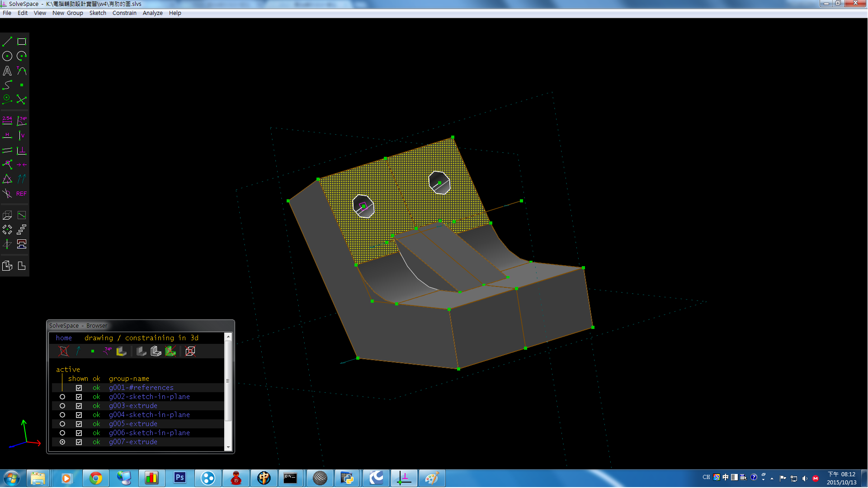
Task: Open Google Chrome from taskbar
Action: coord(95,478)
